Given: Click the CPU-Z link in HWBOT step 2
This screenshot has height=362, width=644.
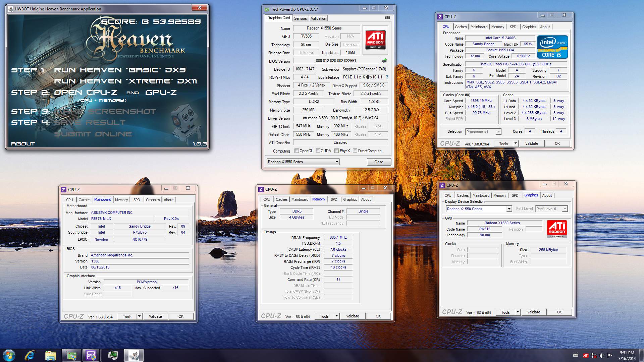Looking at the screenshot, I should [102, 93].
